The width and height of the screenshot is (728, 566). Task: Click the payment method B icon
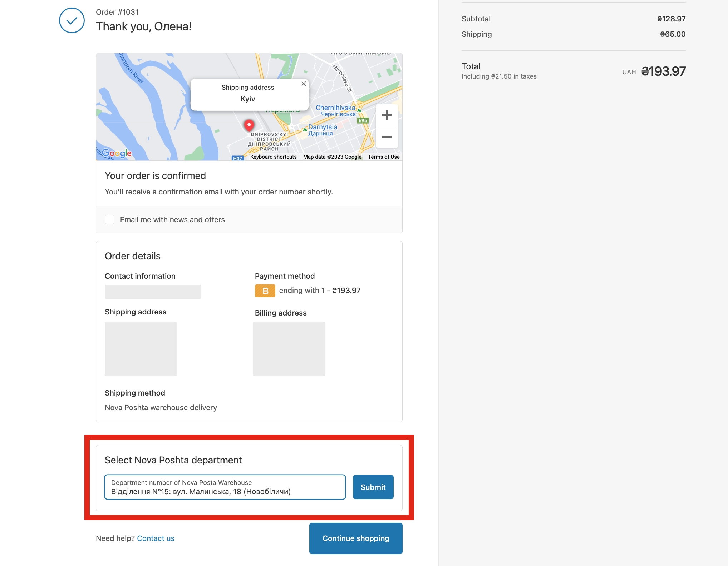coord(265,291)
